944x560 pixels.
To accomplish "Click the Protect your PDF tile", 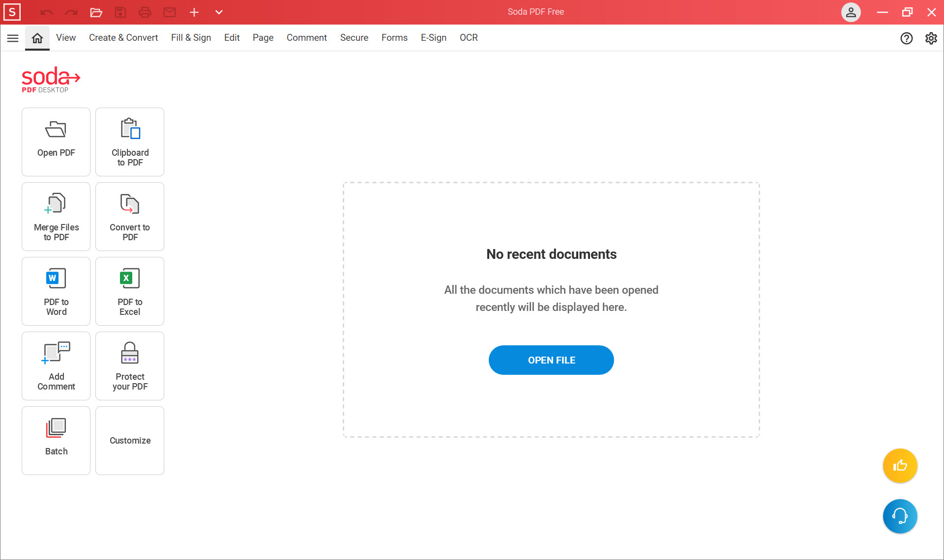I will click(x=130, y=366).
